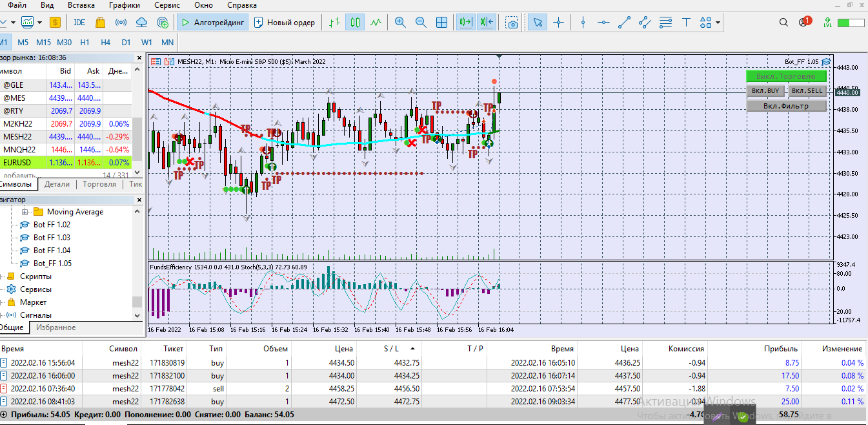Image resolution: width=868 pixels, height=425 pixels.
Task: Open the search magnifier in toolbar
Action: click(783, 23)
